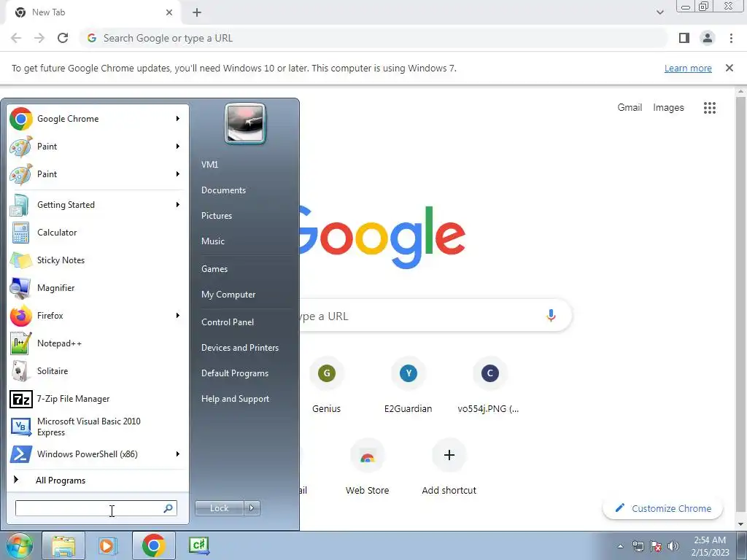Click the network tray icon
747x560 pixels.
pos(638,546)
